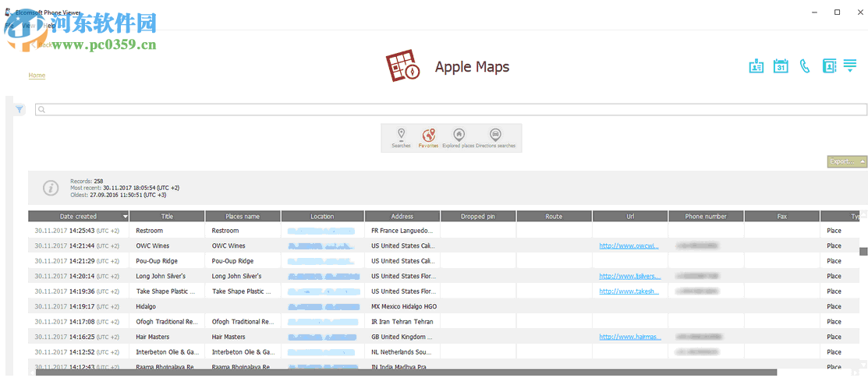Screen dimensions: 868x392
Task: Open the Export dropdown button
Action: [x=846, y=161]
